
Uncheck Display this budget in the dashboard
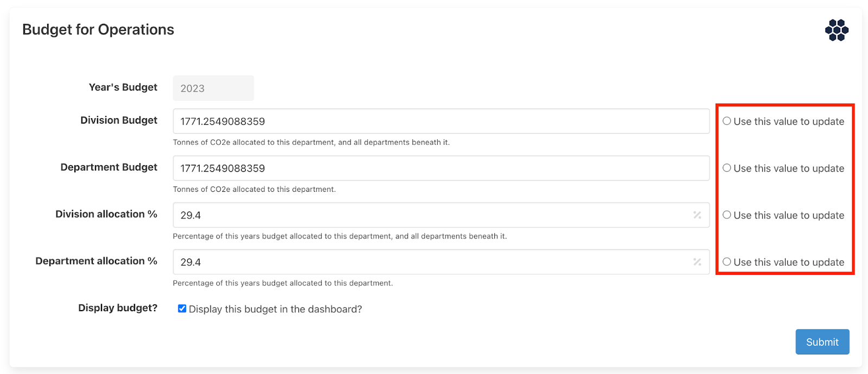pyautogui.click(x=182, y=309)
